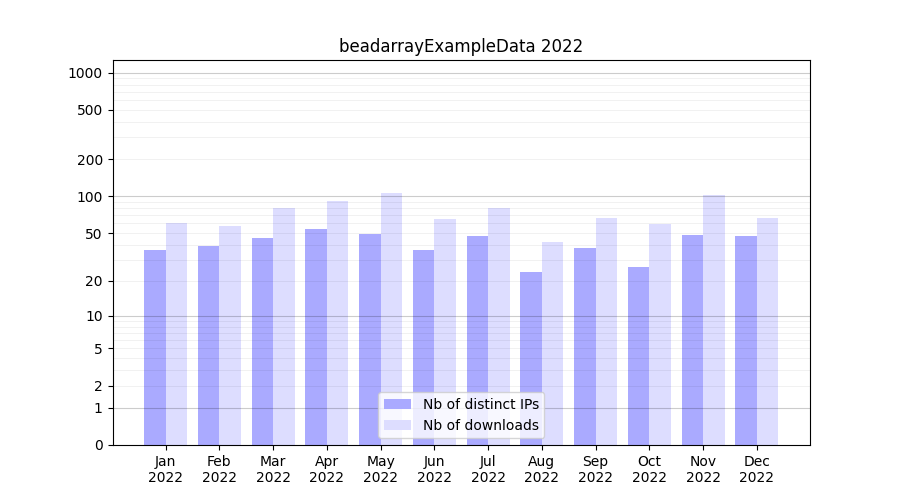Viewport: 900px width, 500px height.
Task: Click the "Jan 2022" x-axis label
Action: [166, 469]
